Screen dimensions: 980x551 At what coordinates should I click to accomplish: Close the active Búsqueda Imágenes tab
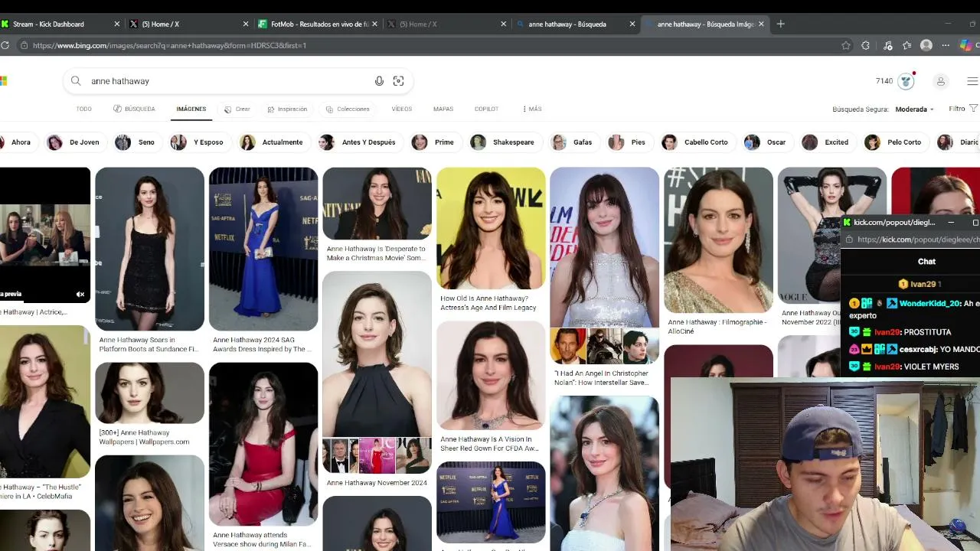coord(761,24)
